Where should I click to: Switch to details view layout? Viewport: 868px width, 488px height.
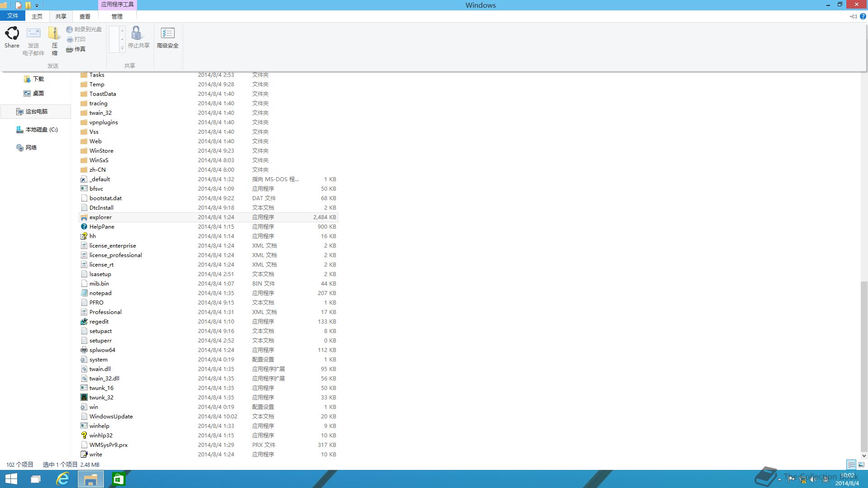tap(851, 465)
